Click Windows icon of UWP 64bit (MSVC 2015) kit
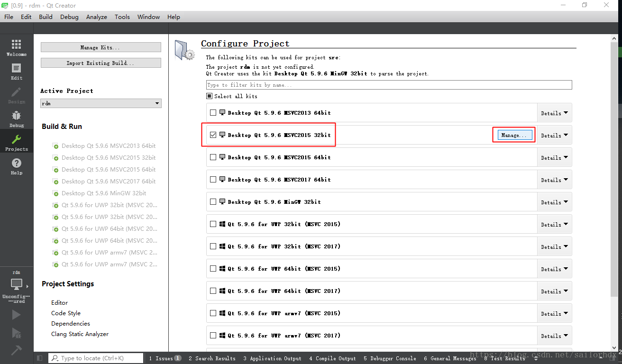The height and width of the screenshot is (364, 622). pyautogui.click(x=222, y=268)
